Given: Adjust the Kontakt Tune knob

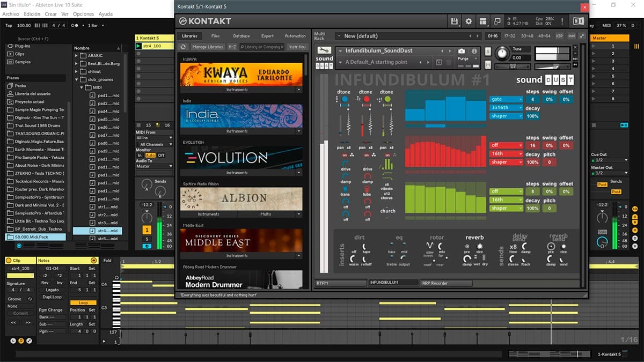Looking at the screenshot, I should [503, 53].
